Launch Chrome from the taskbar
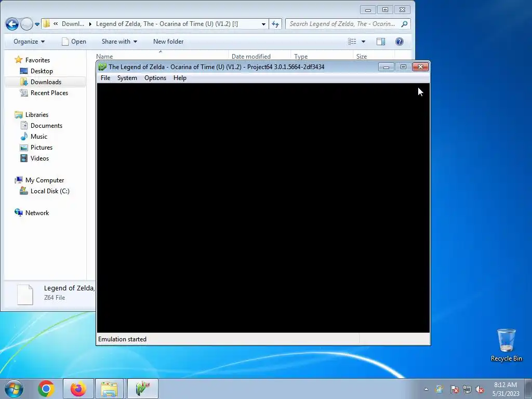532x399 pixels. tap(46, 389)
